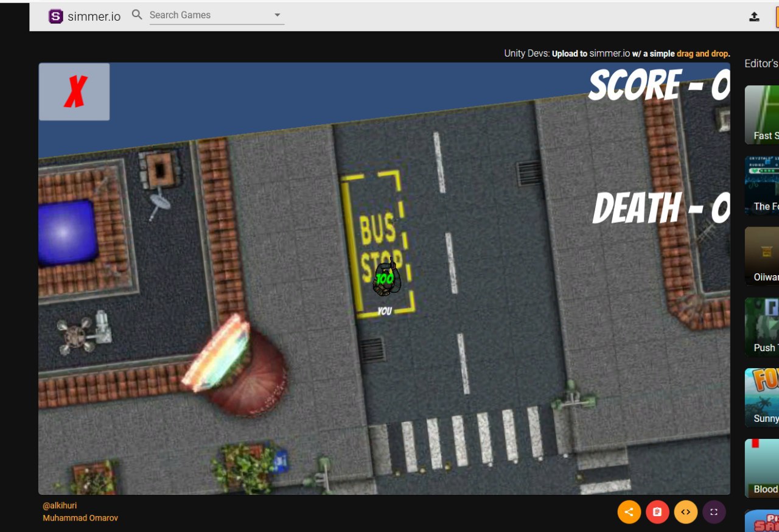Open the Push game thumbnail
This screenshot has height=532, width=779.
coord(762,327)
